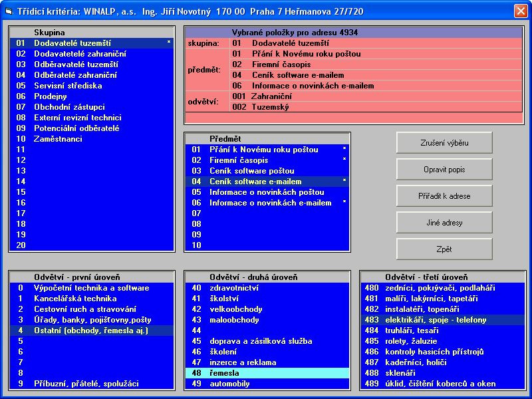This screenshot has width=532, height=399.
Task: Select empty Předmět row 10
Action: click(267, 245)
